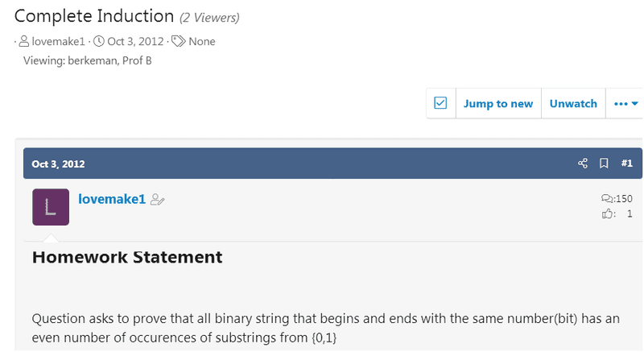Click the user icon before thread author
Image resolution: width=644 pixels, height=352 pixels.
click(24, 41)
